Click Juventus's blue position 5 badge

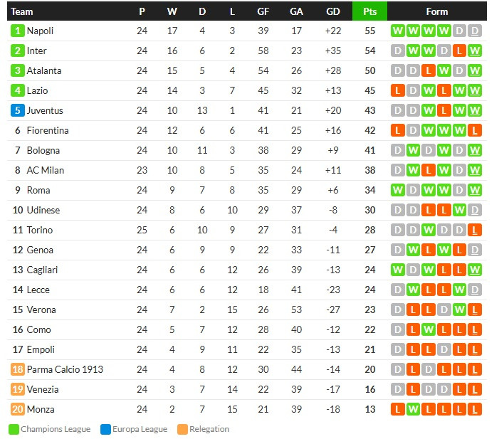coord(17,110)
